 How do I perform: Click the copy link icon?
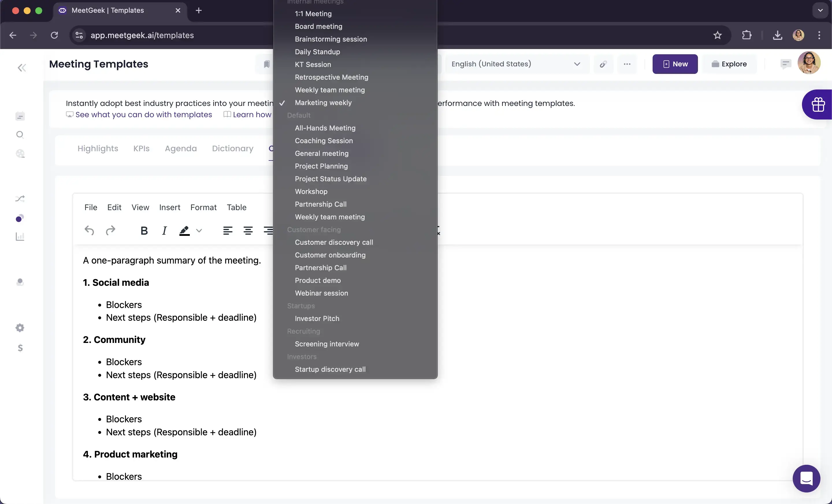tap(603, 64)
